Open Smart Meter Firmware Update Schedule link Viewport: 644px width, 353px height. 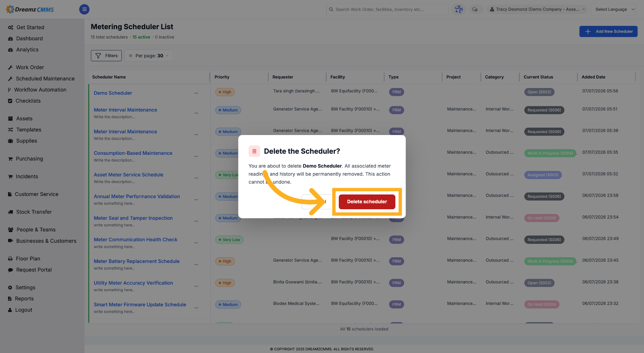[x=140, y=305]
